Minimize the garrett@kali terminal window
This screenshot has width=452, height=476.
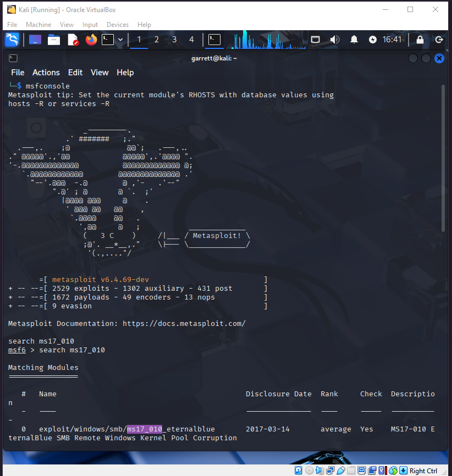coord(413,58)
